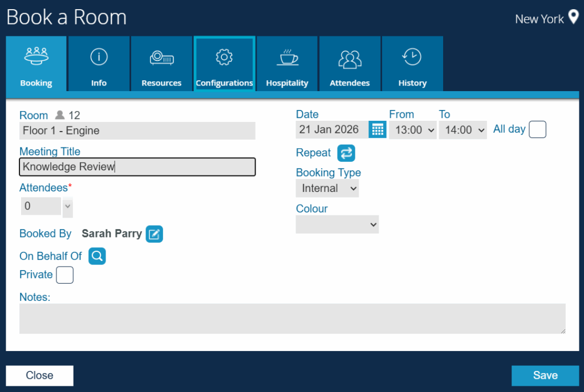
Task: Click the Repeat booking icon
Action: tap(346, 153)
